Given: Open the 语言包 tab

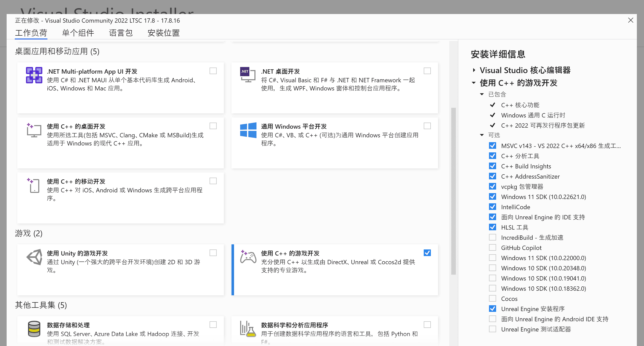Looking at the screenshot, I should (x=121, y=33).
